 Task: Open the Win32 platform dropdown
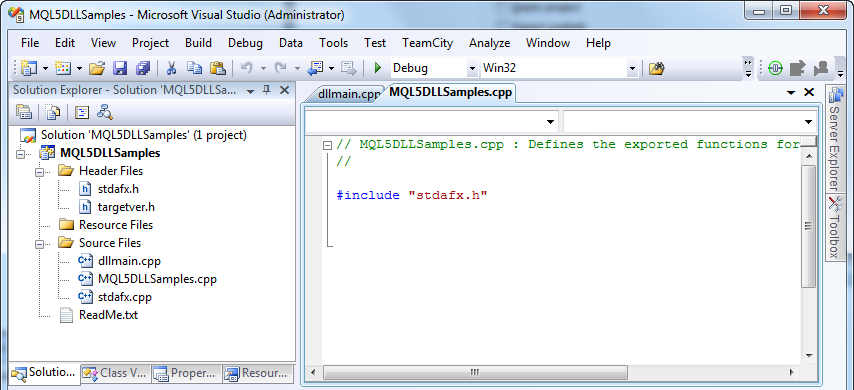pyautogui.click(x=632, y=69)
